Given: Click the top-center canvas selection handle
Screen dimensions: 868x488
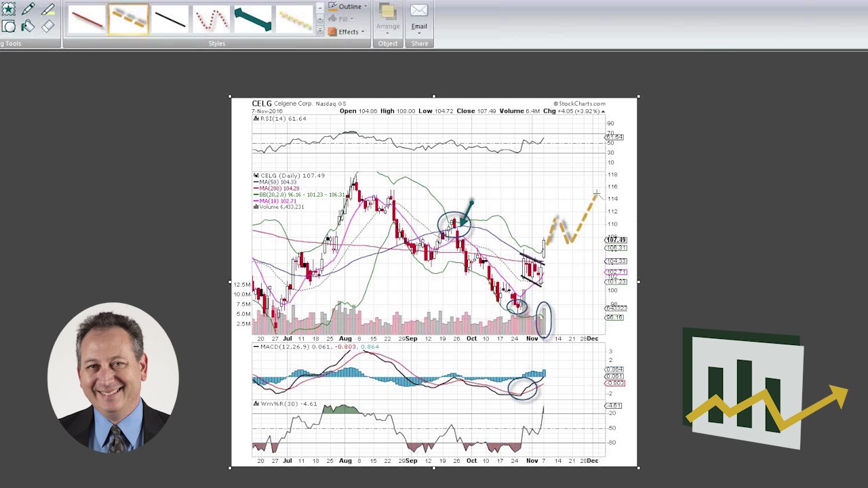Looking at the screenshot, I should tap(434, 97).
